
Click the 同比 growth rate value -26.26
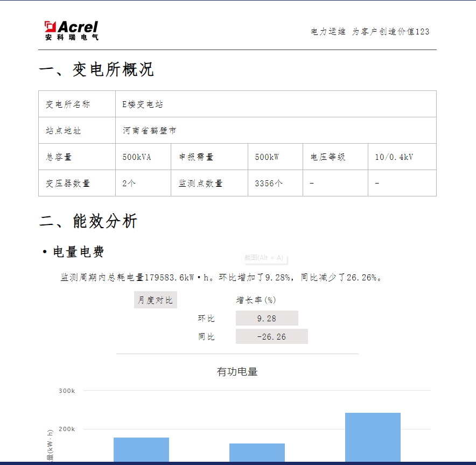(x=272, y=336)
